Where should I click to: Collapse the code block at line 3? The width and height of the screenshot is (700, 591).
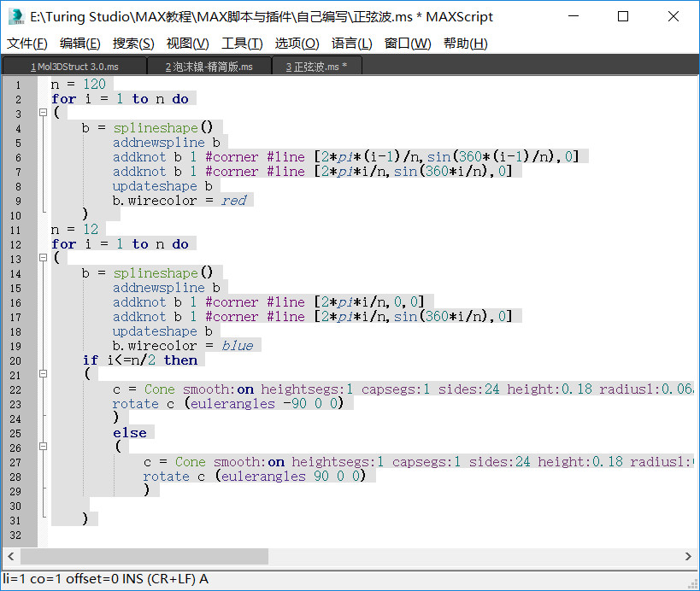[x=43, y=114]
